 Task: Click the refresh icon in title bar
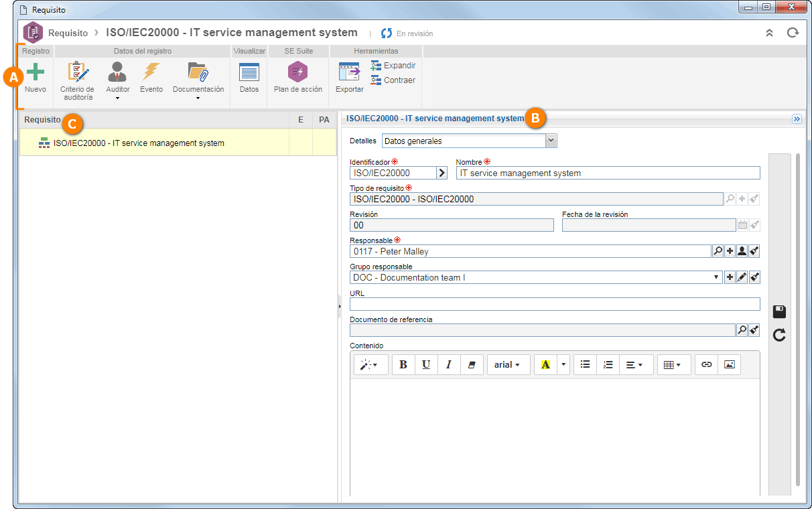pos(793,33)
